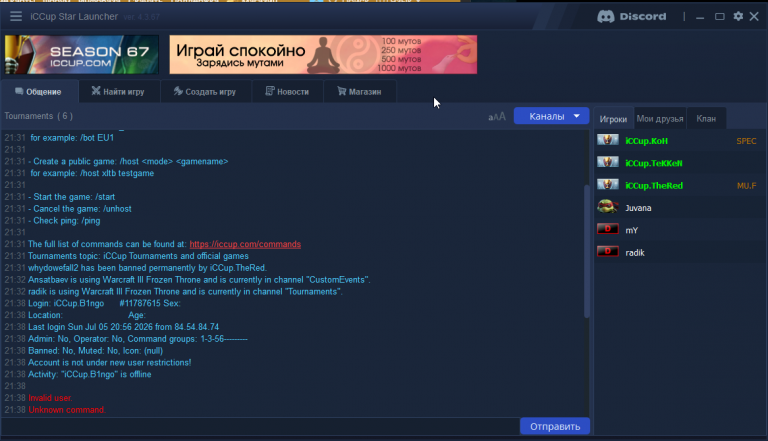Click the MU.F tag on iCCup.TheRed row
The width and height of the screenshot is (768, 441).
pyautogui.click(x=746, y=186)
